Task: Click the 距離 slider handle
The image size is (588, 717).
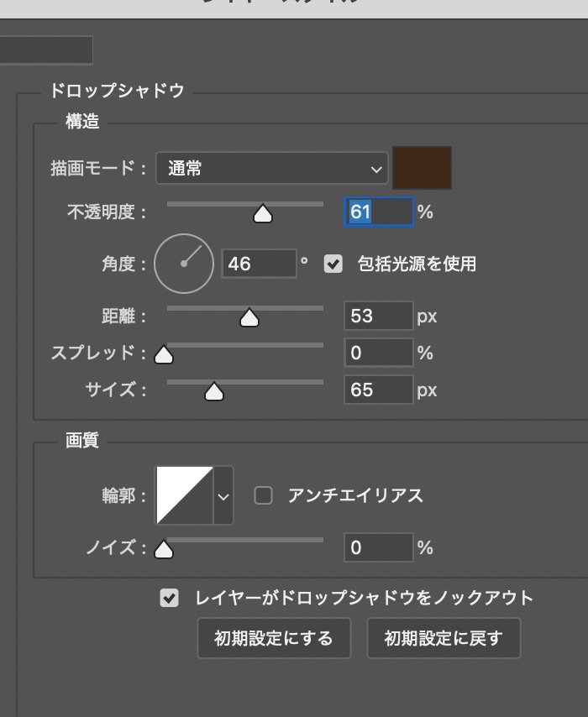Action: click(249, 319)
